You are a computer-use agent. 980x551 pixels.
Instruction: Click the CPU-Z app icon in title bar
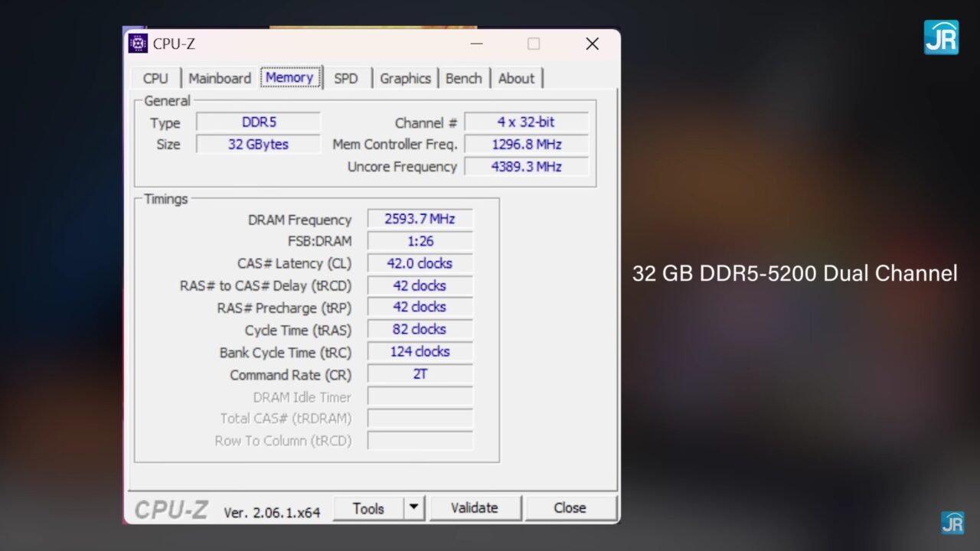pyautogui.click(x=138, y=44)
